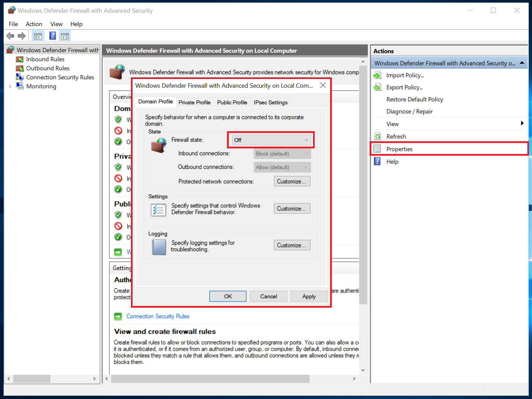
Task: Click the checklist icon in the dialog Settings section
Action: pyautogui.click(x=158, y=210)
